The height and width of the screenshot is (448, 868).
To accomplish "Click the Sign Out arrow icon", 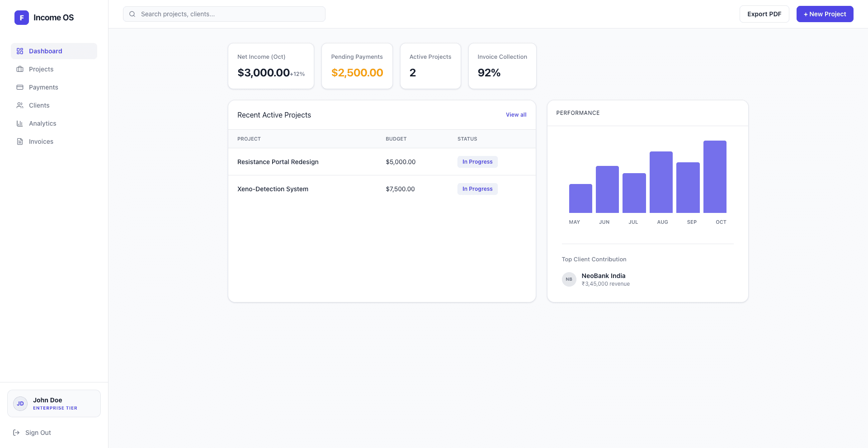I will click(16, 433).
